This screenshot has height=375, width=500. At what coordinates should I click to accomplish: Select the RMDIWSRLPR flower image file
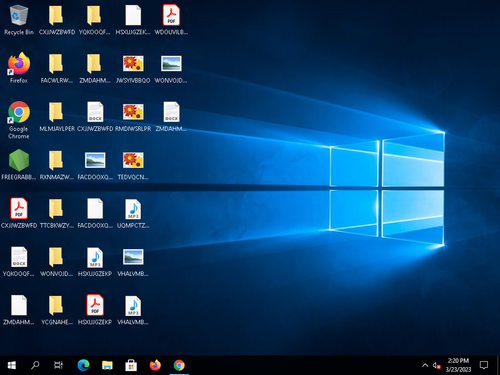(133, 116)
